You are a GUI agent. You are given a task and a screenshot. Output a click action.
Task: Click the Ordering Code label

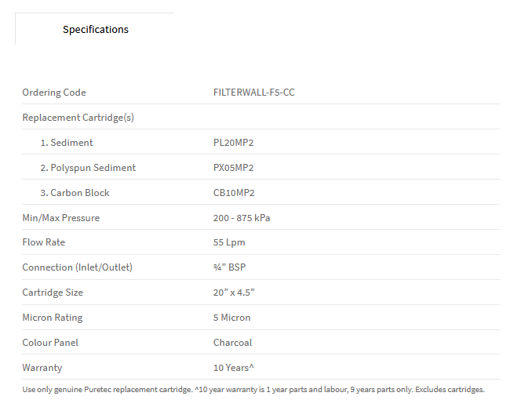(54, 93)
